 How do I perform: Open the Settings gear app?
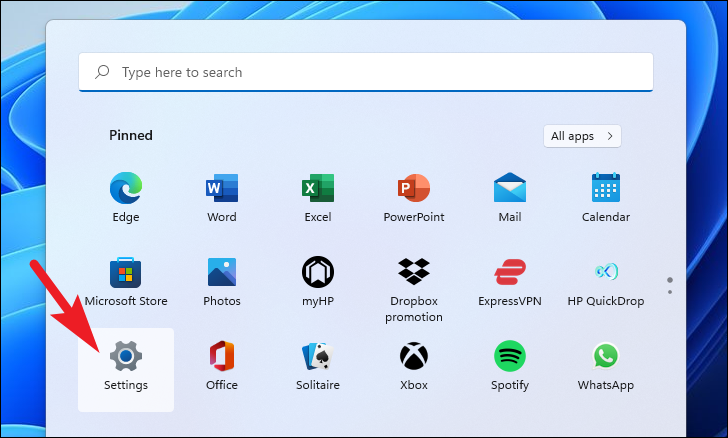coord(126,357)
